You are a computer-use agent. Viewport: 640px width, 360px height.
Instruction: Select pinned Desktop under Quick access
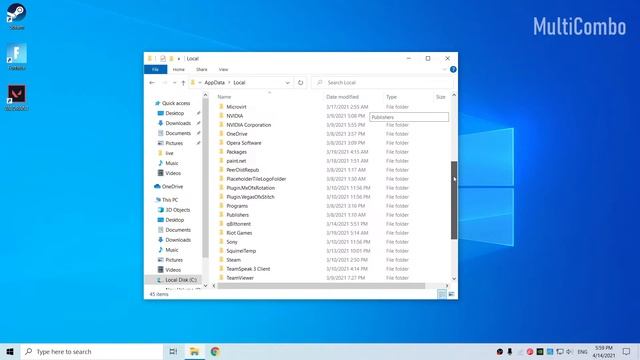pos(175,113)
